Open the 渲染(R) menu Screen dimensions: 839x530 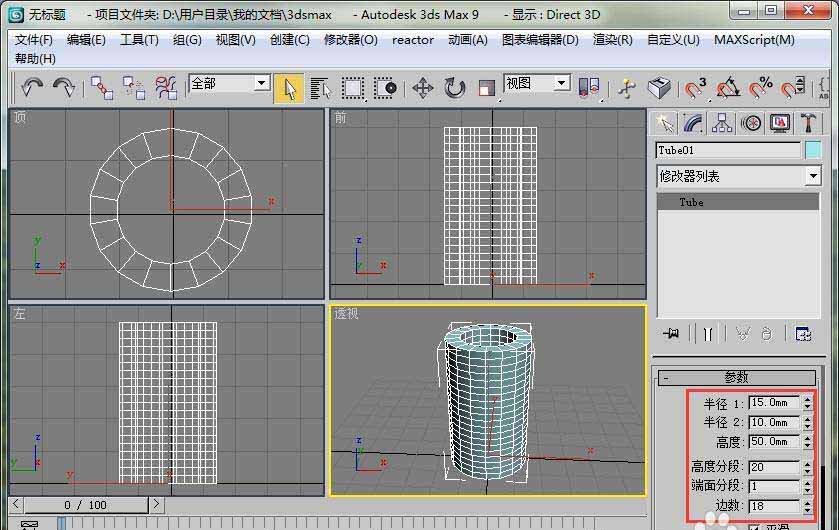pyautogui.click(x=612, y=40)
